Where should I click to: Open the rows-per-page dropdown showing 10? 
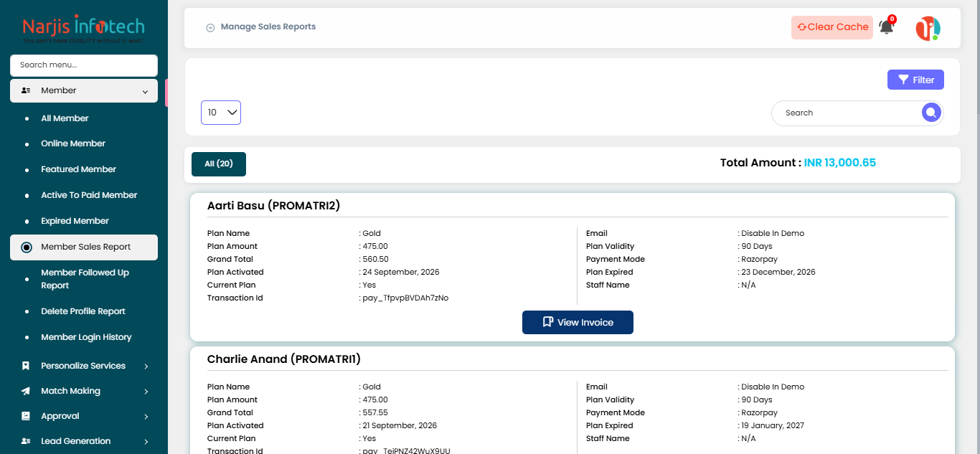221,113
